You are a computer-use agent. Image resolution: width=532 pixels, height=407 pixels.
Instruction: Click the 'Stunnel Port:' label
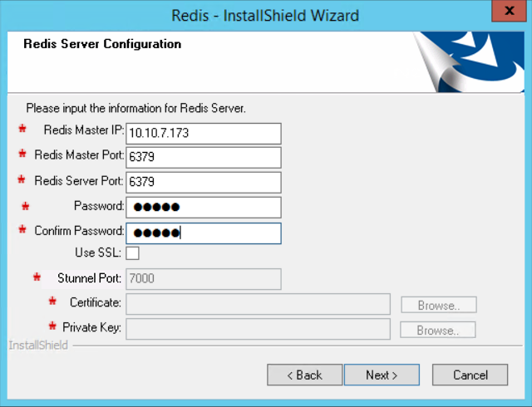click(89, 278)
